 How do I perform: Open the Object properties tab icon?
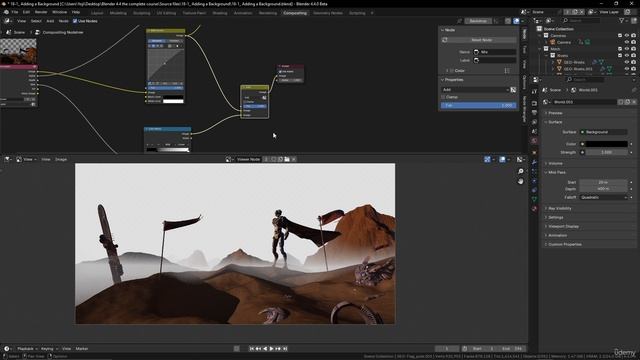tap(534, 152)
